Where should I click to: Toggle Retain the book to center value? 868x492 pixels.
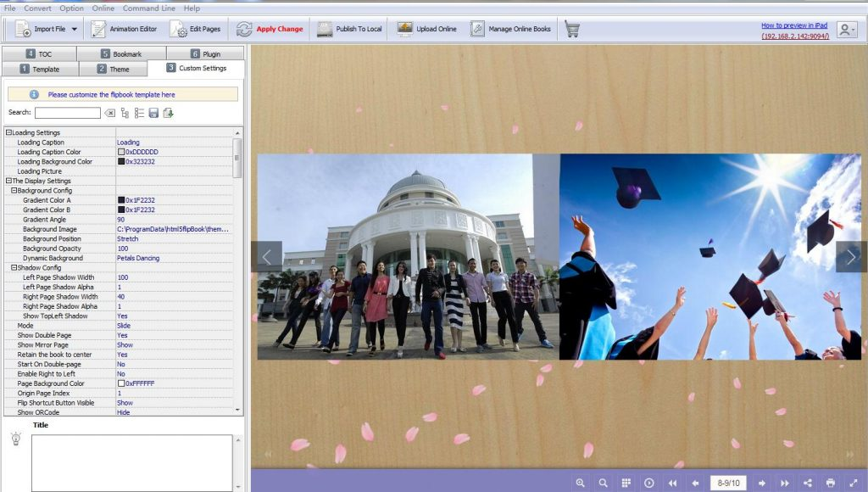[122, 355]
